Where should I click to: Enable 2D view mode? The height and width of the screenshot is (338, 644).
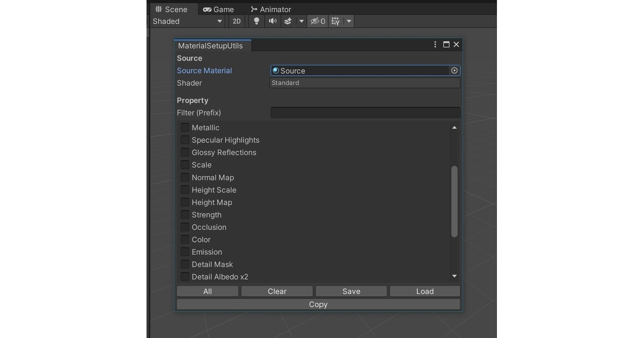(x=236, y=21)
